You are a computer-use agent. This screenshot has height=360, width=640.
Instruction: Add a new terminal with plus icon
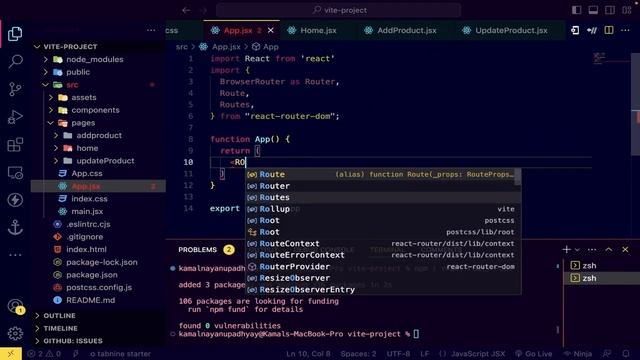pos(566,249)
